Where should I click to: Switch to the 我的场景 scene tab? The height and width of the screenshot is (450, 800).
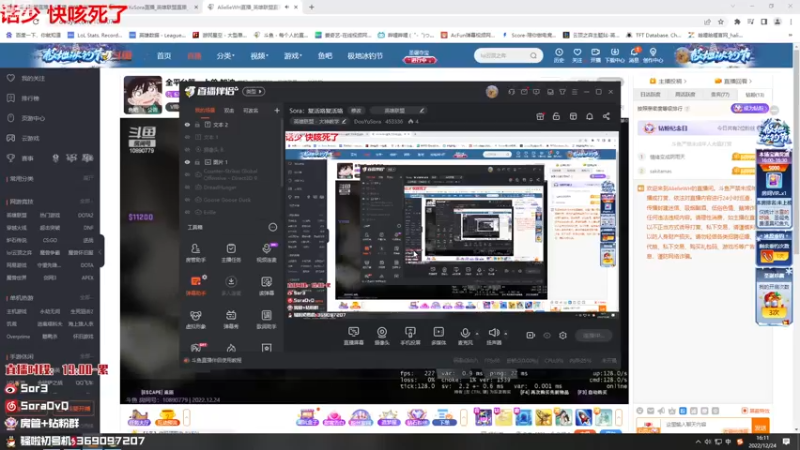[x=205, y=110]
